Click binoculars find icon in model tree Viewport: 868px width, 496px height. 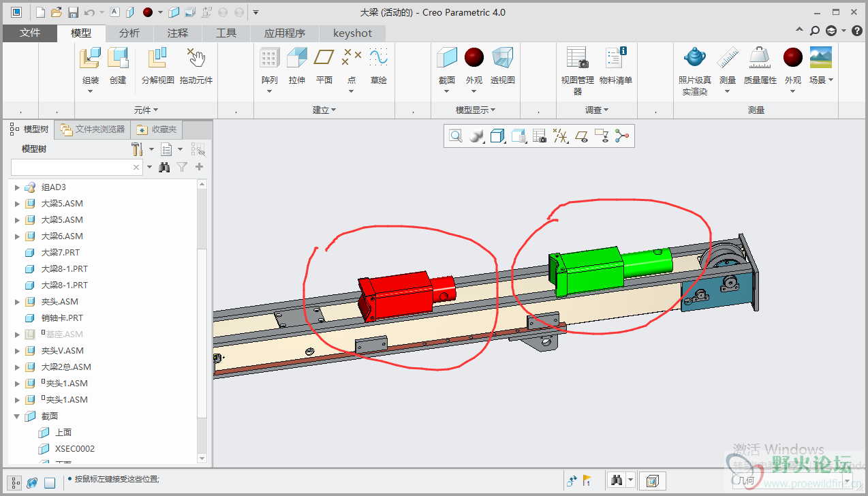pyautogui.click(x=164, y=167)
